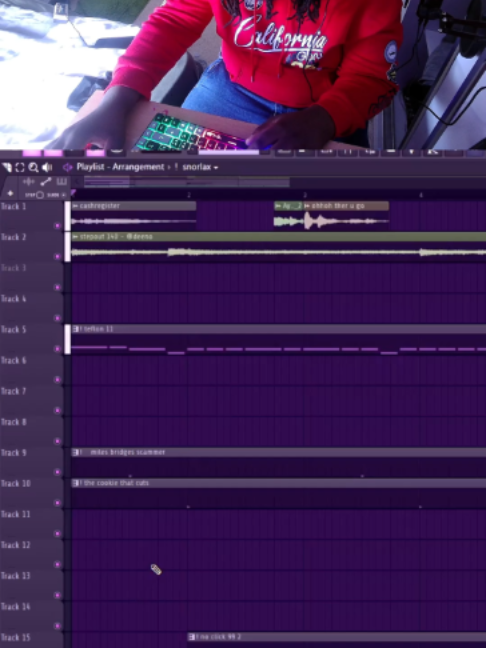Viewport: 486px width, 648px height.
Task: Select the 'ohhoh ther u go' audio waveform
Action: point(346,221)
